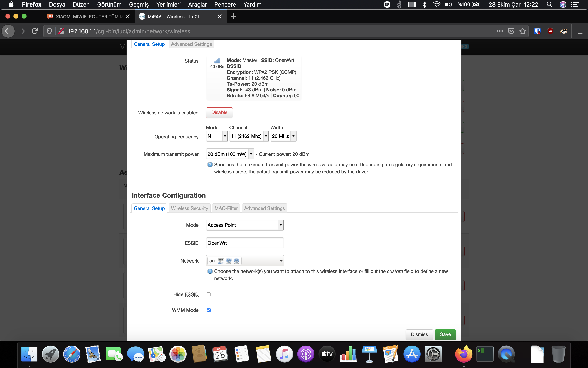Image resolution: width=588 pixels, height=368 pixels.
Task: Click the help icon beside transmit power description
Action: tap(210, 165)
